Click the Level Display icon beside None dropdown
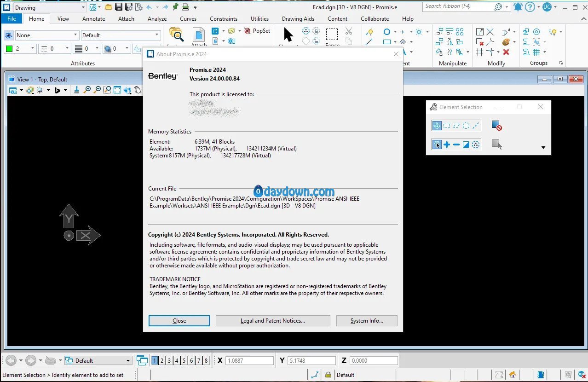The height and width of the screenshot is (382, 588). point(9,35)
